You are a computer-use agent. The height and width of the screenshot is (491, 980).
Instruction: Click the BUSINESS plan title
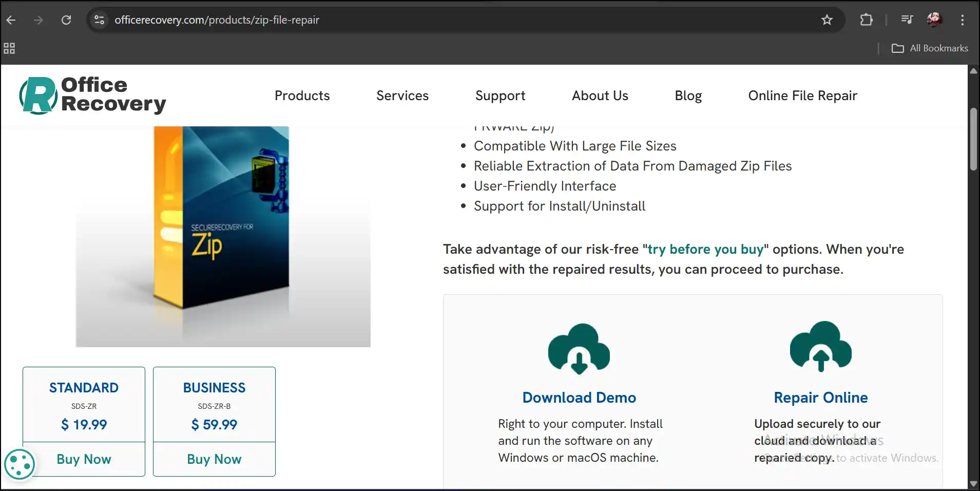[x=214, y=388]
